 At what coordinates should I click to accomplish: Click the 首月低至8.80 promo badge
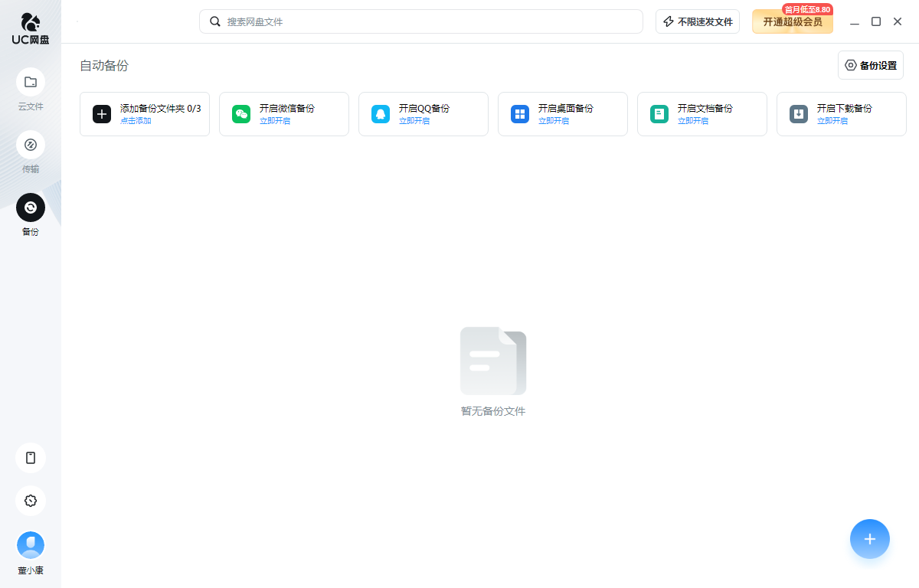807,9
